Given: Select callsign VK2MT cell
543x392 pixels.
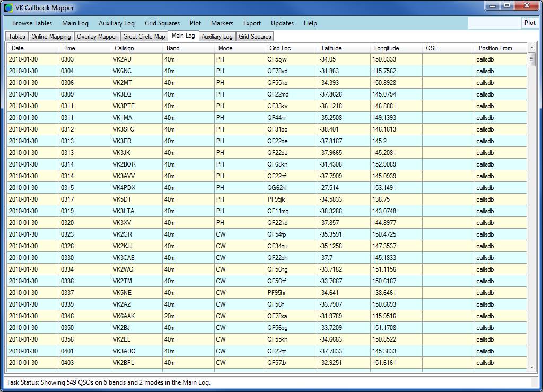Looking at the screenshot, I should pyautogui.click(x=137, y=83).
